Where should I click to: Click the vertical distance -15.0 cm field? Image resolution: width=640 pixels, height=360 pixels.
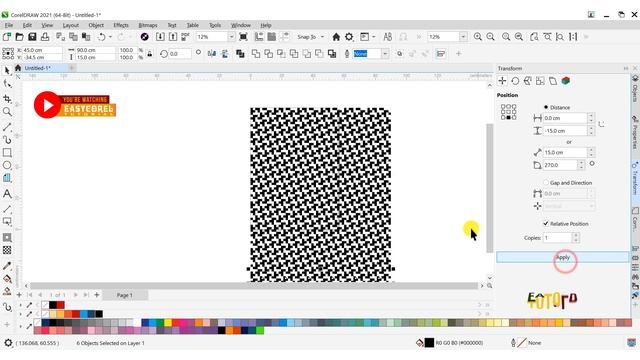coord(565,131)
